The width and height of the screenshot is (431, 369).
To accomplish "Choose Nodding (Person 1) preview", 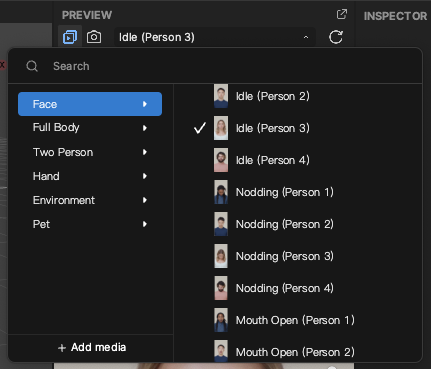I will (298, 192).
